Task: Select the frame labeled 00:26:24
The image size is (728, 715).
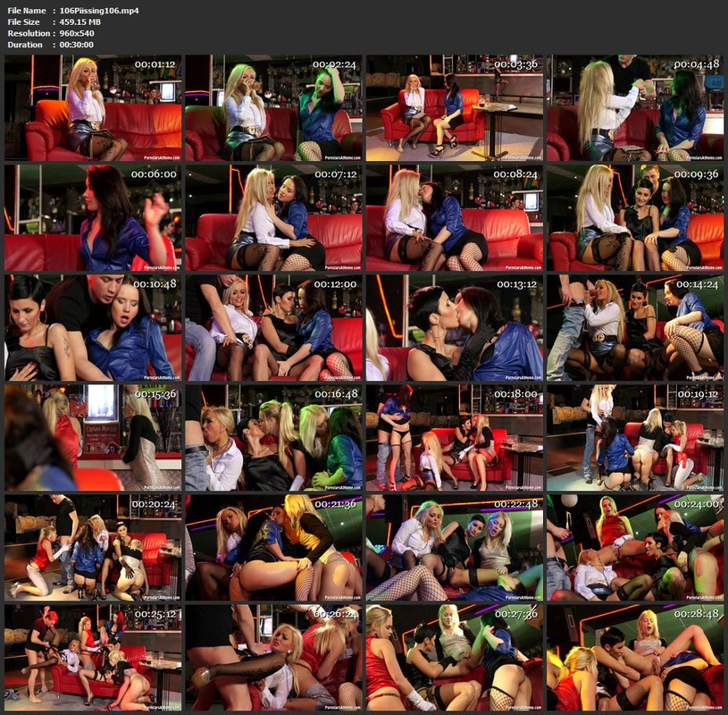Action: 273,658
